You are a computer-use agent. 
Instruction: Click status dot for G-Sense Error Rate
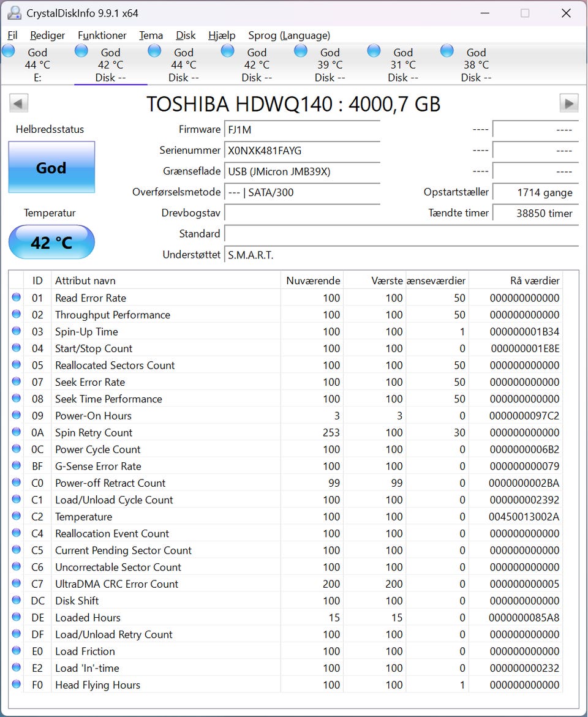click(x=17, y=465)
